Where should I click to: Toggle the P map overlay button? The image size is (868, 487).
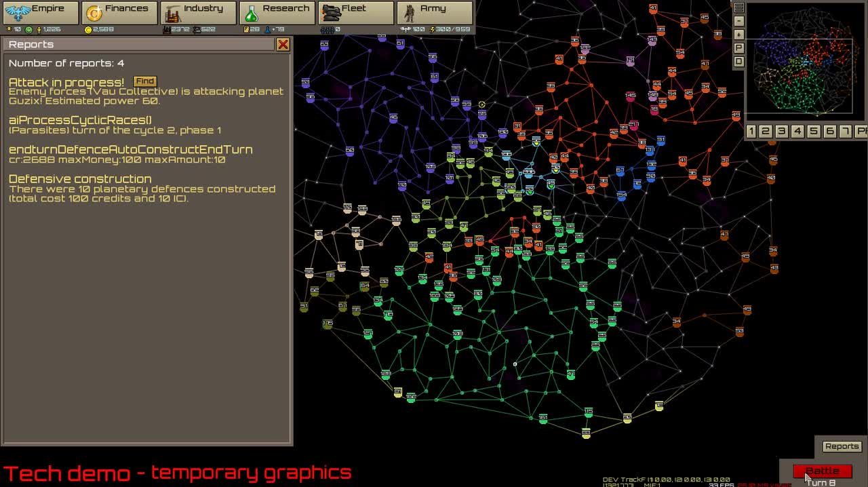coord(739,48)
